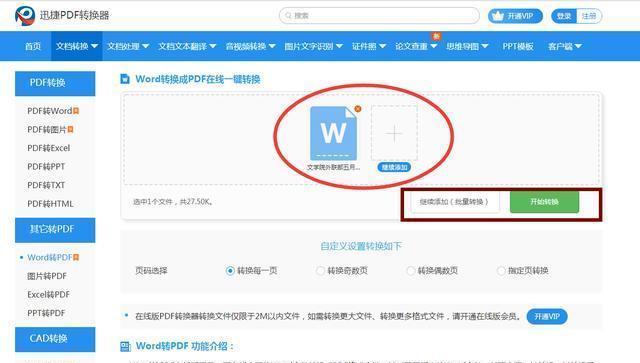This screenshot has height=363, width=640.
Task: Remove the uploaded Word file via orange X
Action: [x=358, y=109]
